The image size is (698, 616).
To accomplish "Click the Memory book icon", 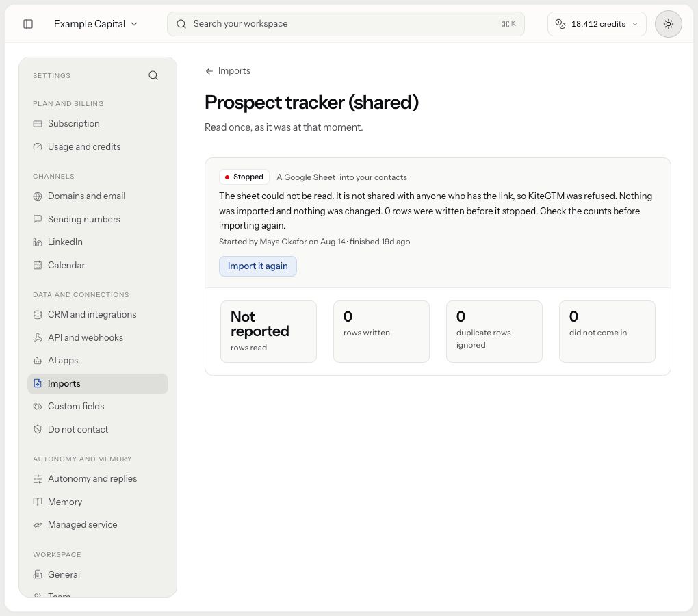I will [x=38, y=502].
